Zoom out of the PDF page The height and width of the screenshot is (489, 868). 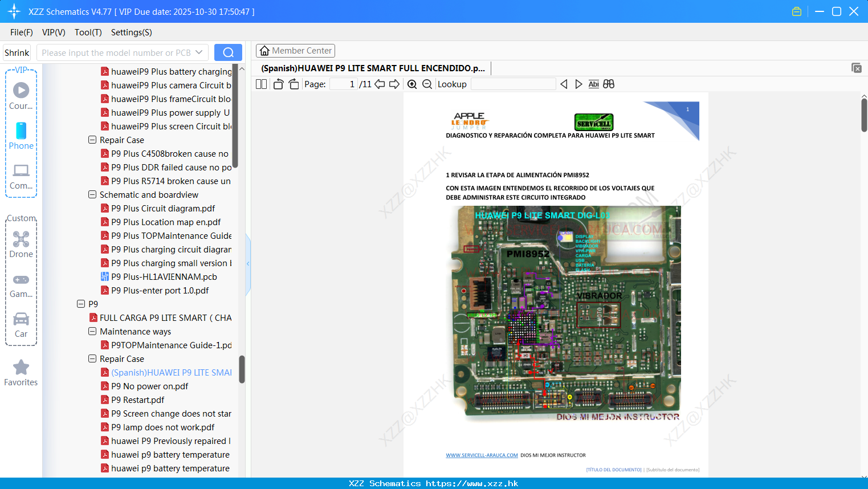click(x=427, y=84)
